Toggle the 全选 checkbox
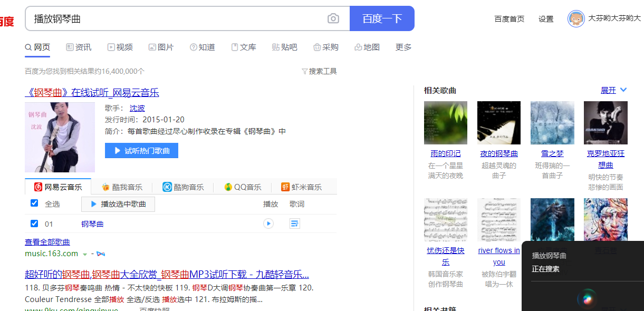The image size is (644, 311). [34, 203]
